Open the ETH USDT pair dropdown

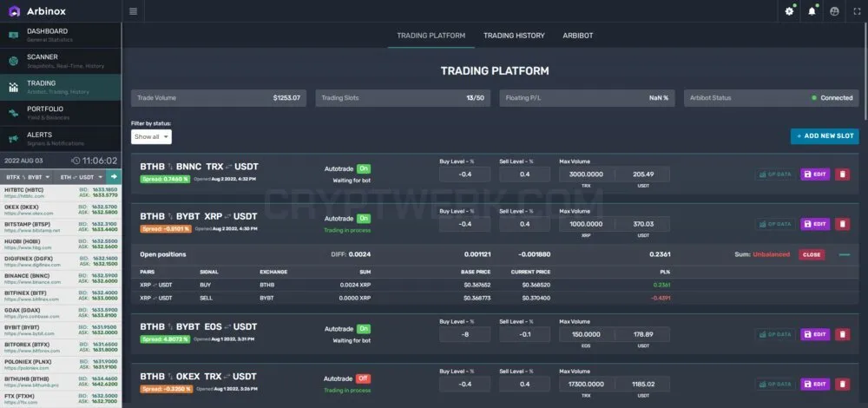tap(81, 176)
